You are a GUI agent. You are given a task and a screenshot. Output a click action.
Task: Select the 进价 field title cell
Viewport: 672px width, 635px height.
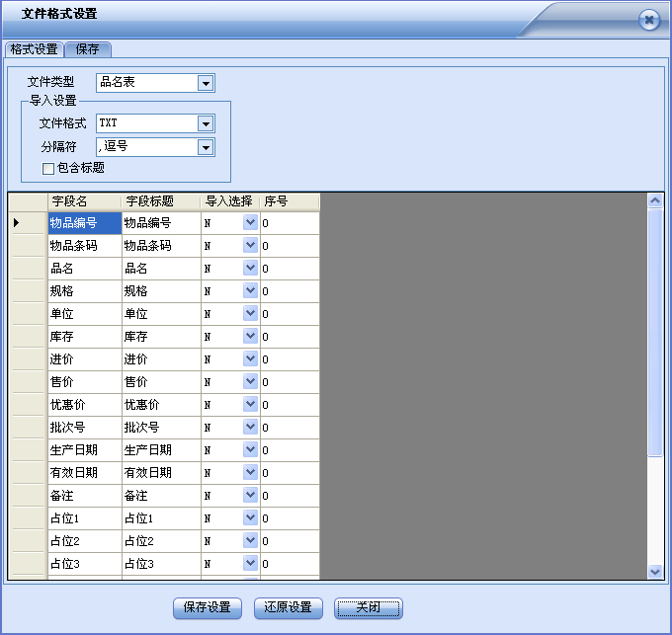[161, 359]
